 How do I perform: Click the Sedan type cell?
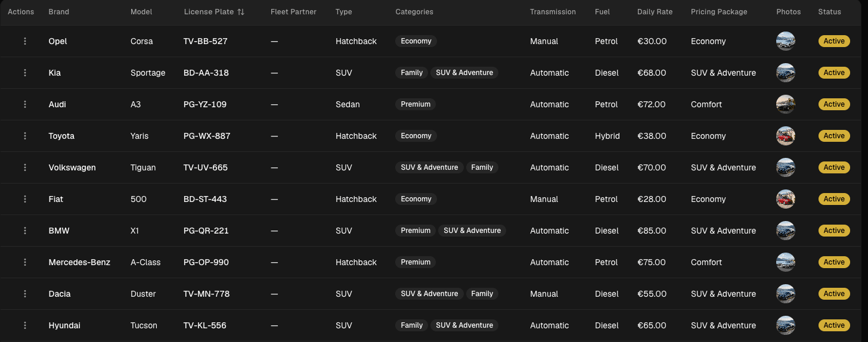click(348, 104)
